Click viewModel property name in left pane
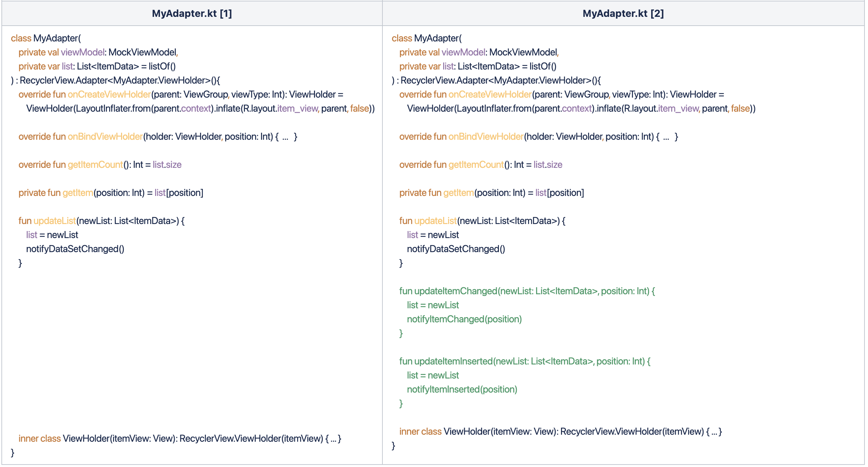The height and width of the screenshot is (467, 868). pos(83,52)
